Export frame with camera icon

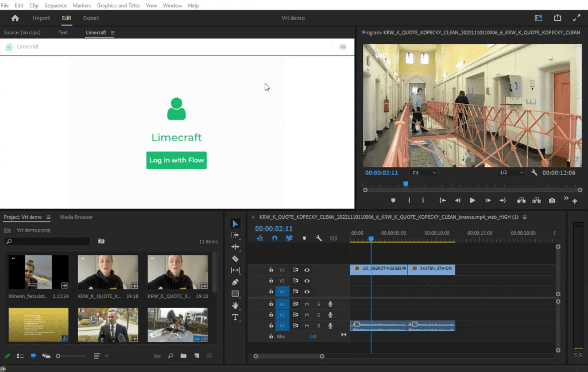(x=552, y=200)
